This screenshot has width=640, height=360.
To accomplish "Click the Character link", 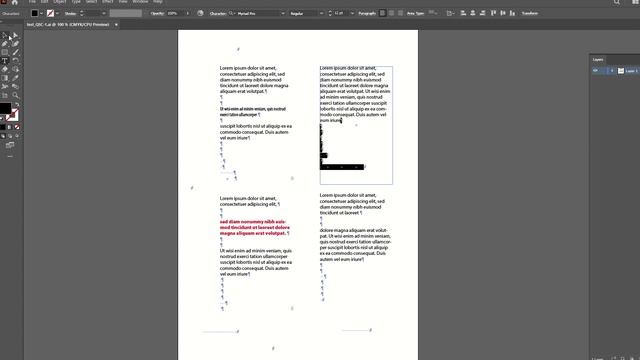I will (218, 13).
